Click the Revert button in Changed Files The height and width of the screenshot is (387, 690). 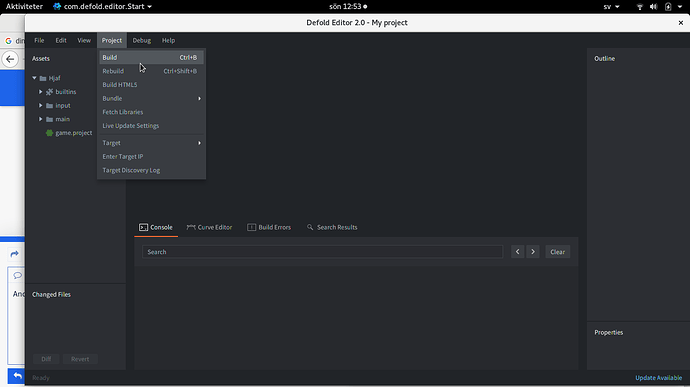pos(80,359)
